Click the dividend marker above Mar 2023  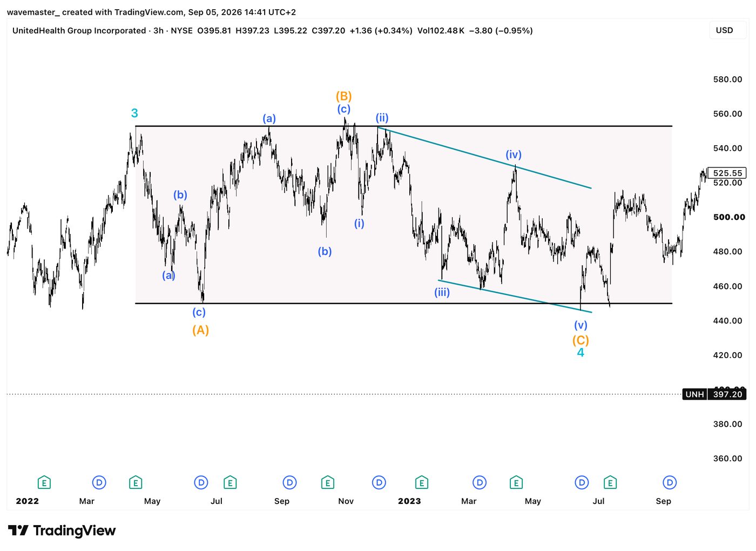click(x=480, y=482)
